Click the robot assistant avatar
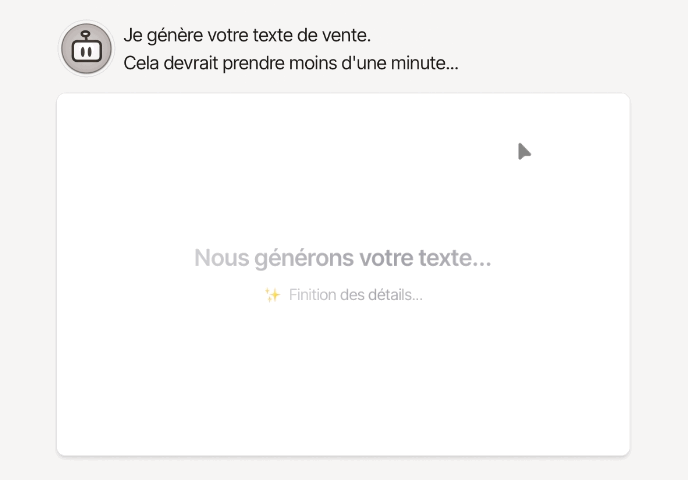Image resolution: width=688 pixels, height=480 pixels. [x=86, y=48]
